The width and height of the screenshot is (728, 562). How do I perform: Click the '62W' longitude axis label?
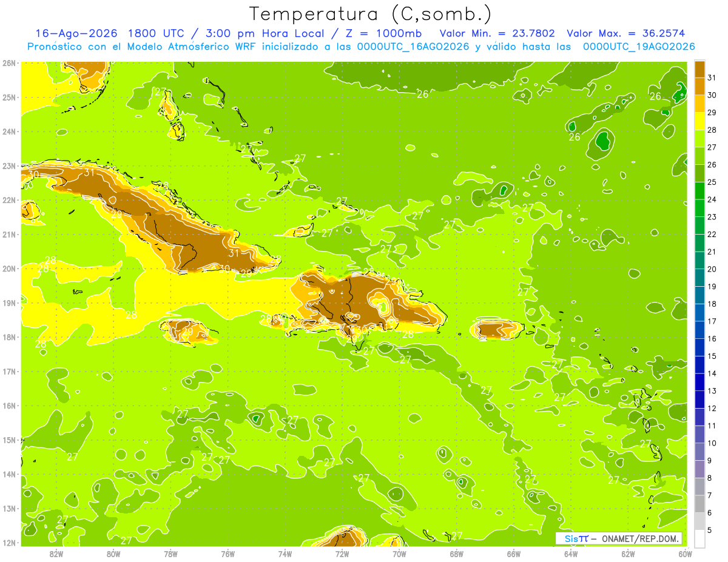click(629, 554)
